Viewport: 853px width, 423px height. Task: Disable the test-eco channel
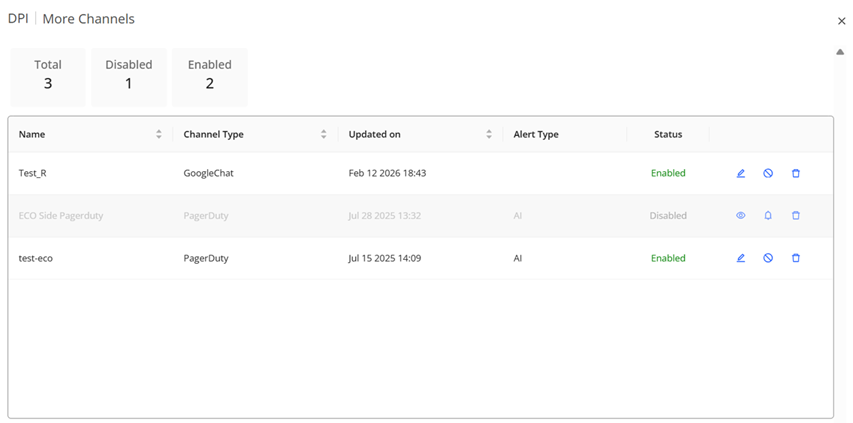(x=768, y=258)
